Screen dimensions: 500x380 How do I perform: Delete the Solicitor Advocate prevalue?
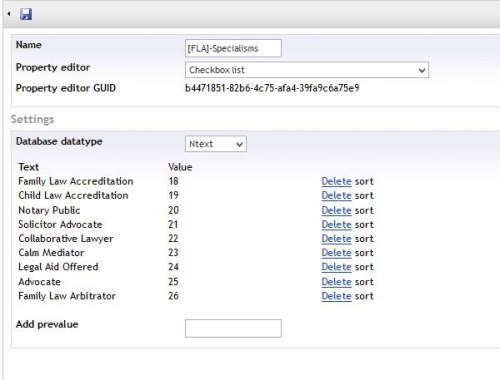tap(336, 225)
